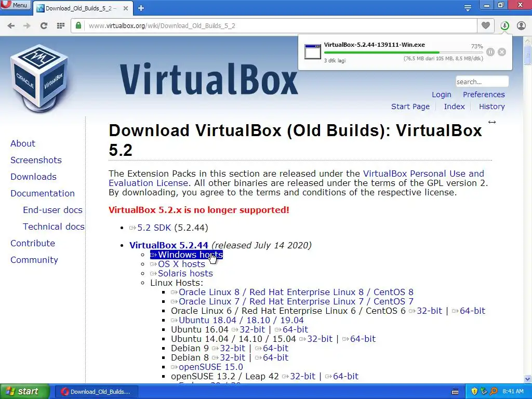The height and width of the screenshot is (399, 532).
Task: Download Oracle Linux 7 / CentOS 7 package
Action: point(292,302)
